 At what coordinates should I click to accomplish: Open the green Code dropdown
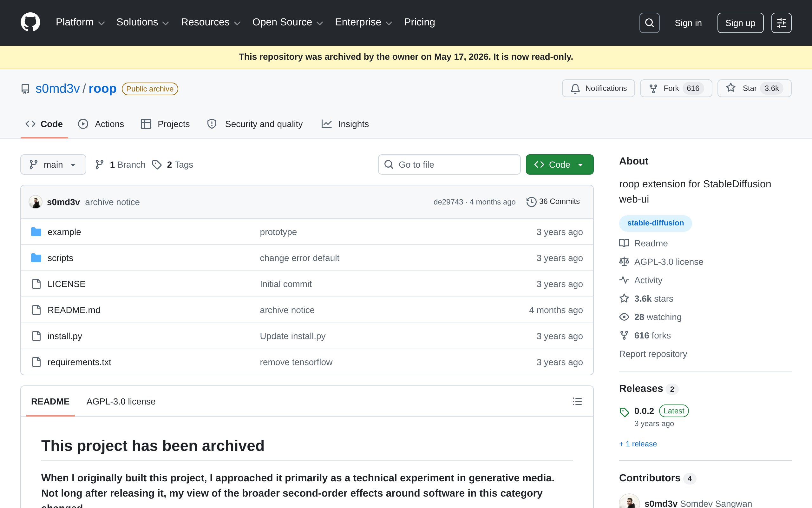[x=559, y=164]
